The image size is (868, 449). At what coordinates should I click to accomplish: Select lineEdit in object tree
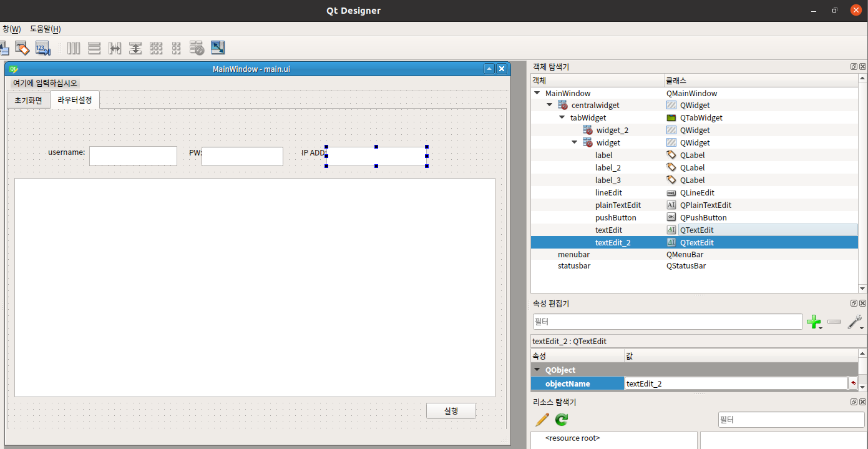pyautogui.click(x=608, y=192)
